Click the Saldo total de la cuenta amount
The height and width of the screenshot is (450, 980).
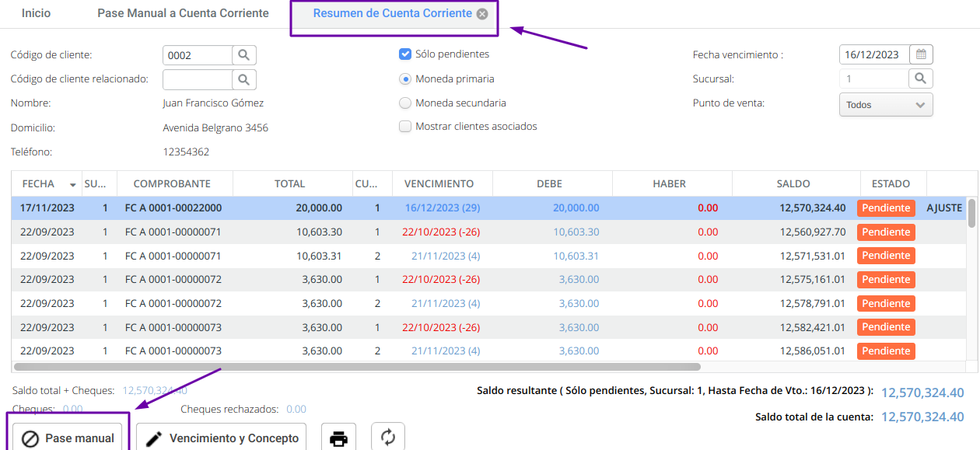pyautogui.click(x=922, y=417)
